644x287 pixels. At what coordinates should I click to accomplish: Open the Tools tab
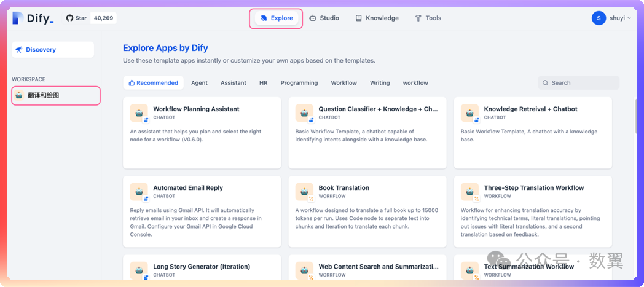click(428, 18)
